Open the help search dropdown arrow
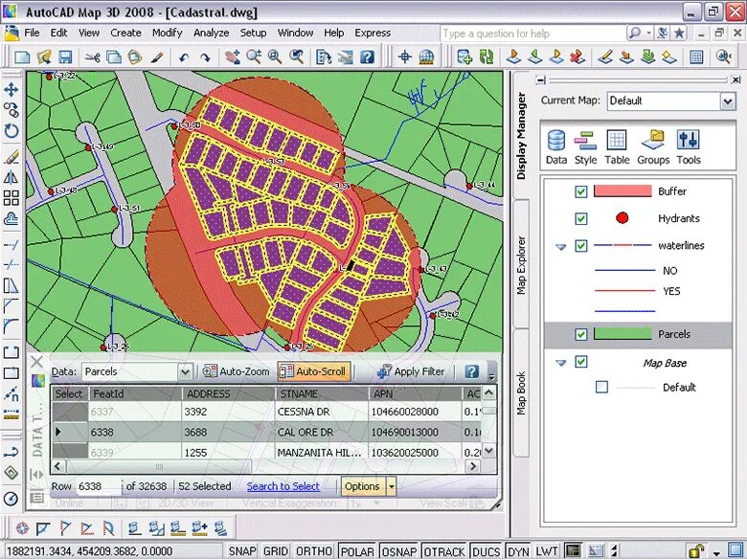Viewport: 747px width, 560px height. click(x=649, y=33)
